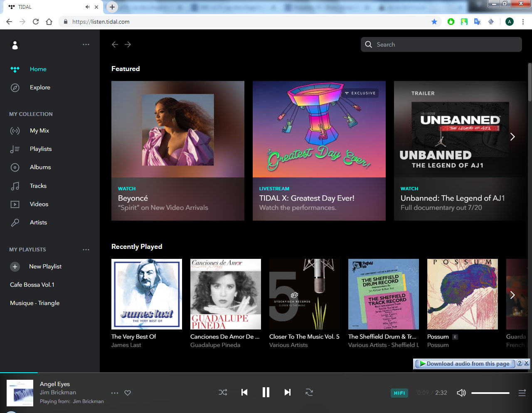Open Possum album cover

pos(463,294)
